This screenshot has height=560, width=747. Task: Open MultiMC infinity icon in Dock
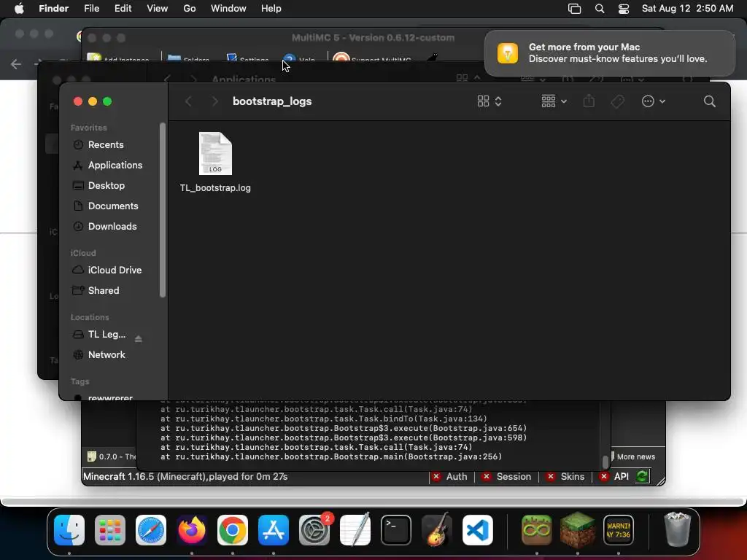point(537,530)
